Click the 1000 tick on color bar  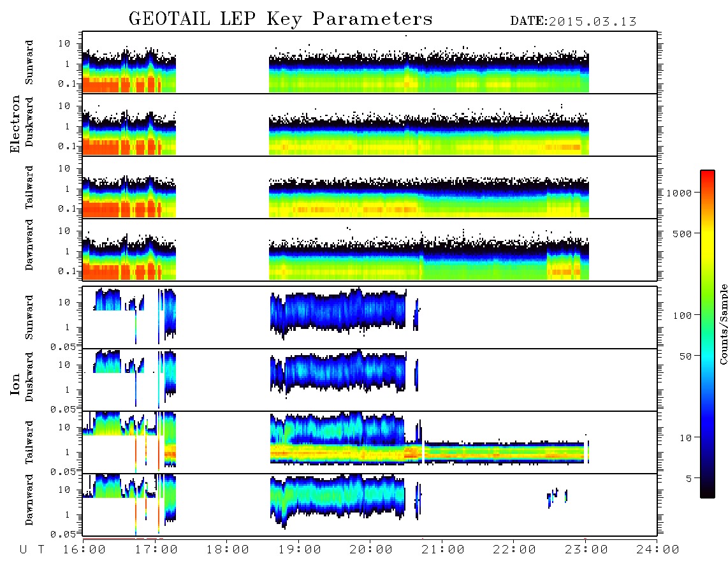tap(679, 193)
